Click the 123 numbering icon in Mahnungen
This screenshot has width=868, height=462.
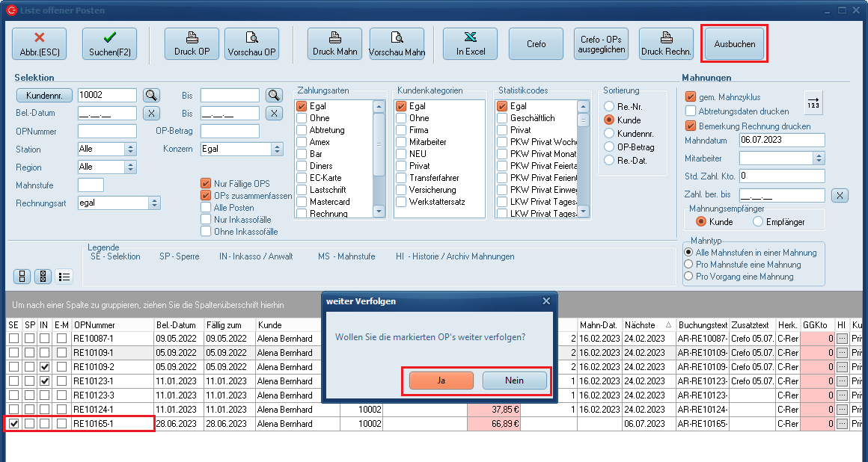813,102
